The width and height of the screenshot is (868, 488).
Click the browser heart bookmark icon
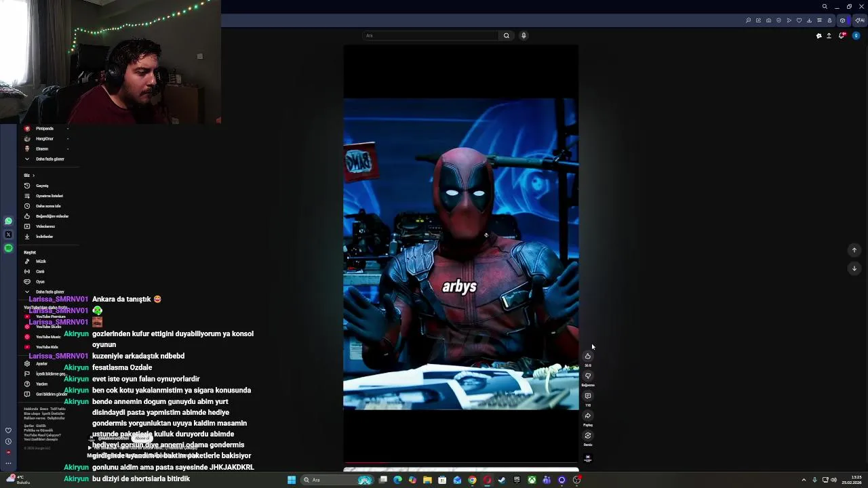(799, 20)
